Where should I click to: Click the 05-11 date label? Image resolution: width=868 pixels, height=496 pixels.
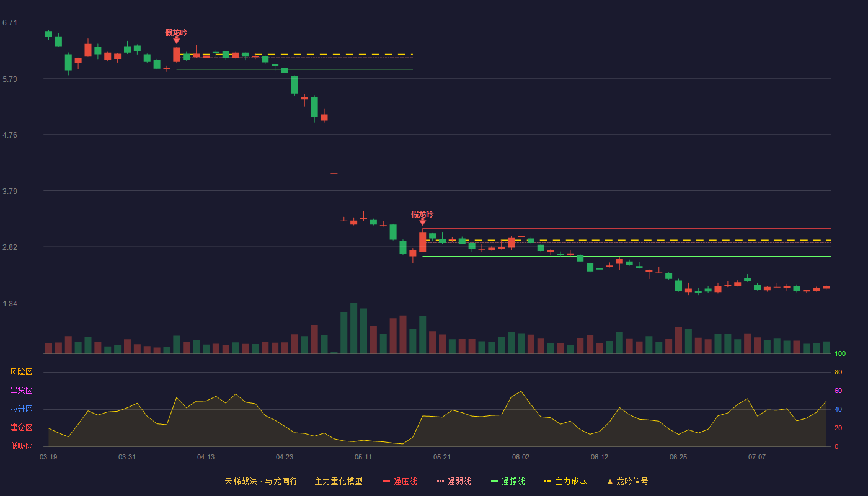point(363,457)
